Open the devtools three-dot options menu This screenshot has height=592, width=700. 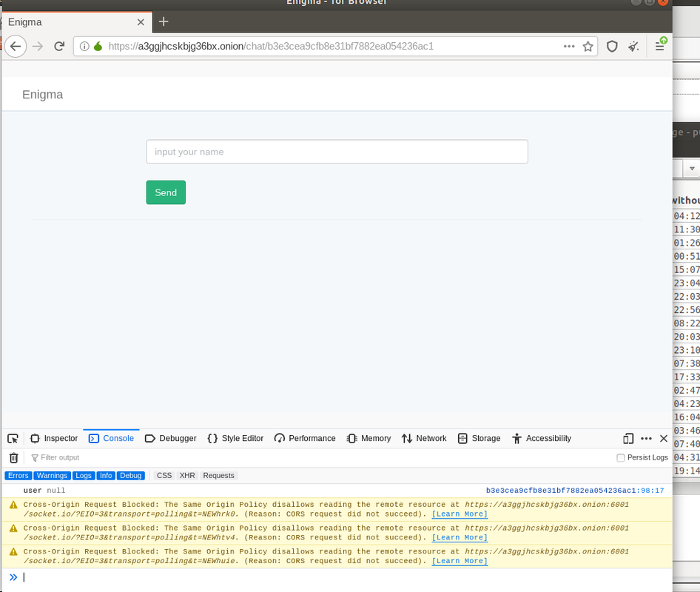646,439
